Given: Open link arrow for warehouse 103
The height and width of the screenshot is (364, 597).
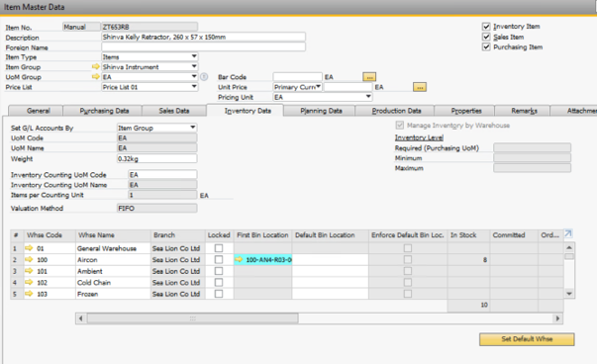Looking at the screenshot, I should click(x=29, y=294).
